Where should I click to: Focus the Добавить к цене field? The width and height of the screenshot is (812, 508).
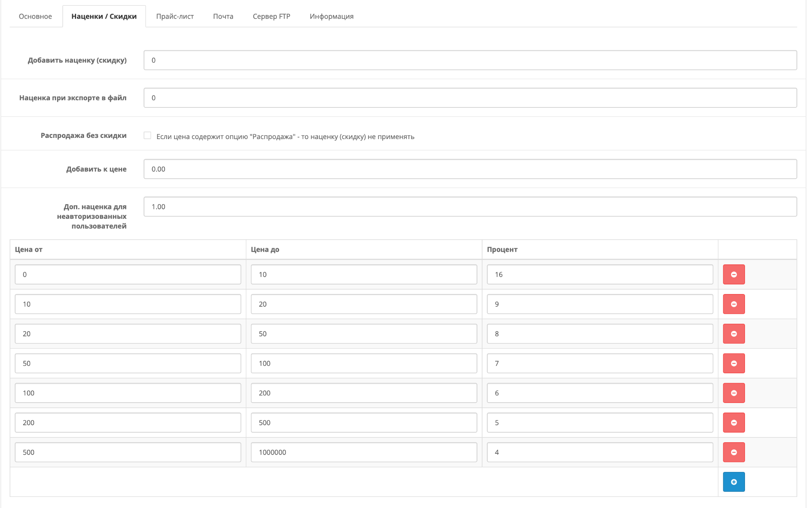(470, 169)
